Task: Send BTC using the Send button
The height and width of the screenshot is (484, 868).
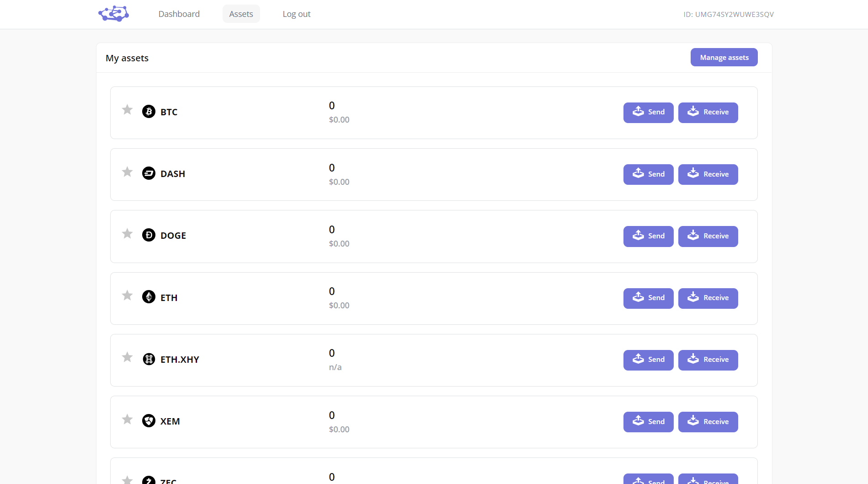Action: [648, 113]
